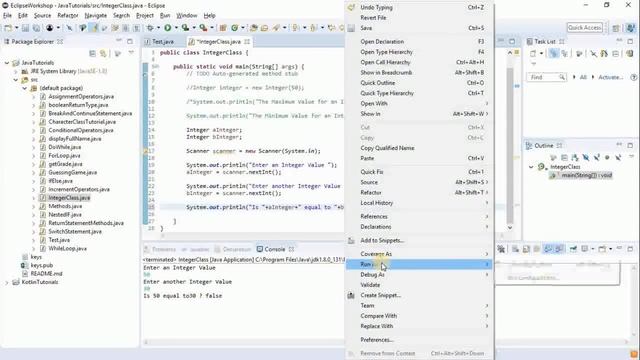Close the IntegerClass.java editor tab
Screen dimensions: 640x360
coord(247,42)
